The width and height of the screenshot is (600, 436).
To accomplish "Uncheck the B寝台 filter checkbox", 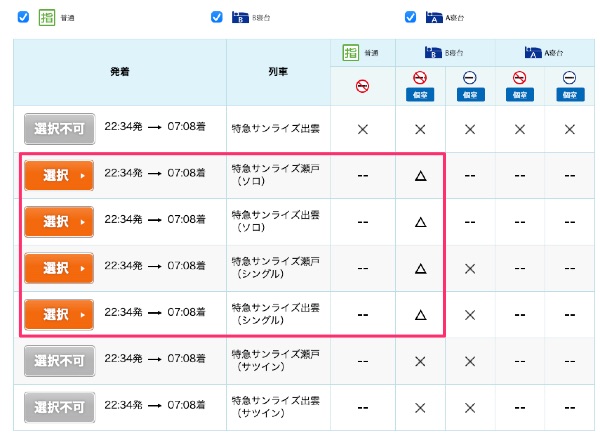I will (x=217, y=16).
